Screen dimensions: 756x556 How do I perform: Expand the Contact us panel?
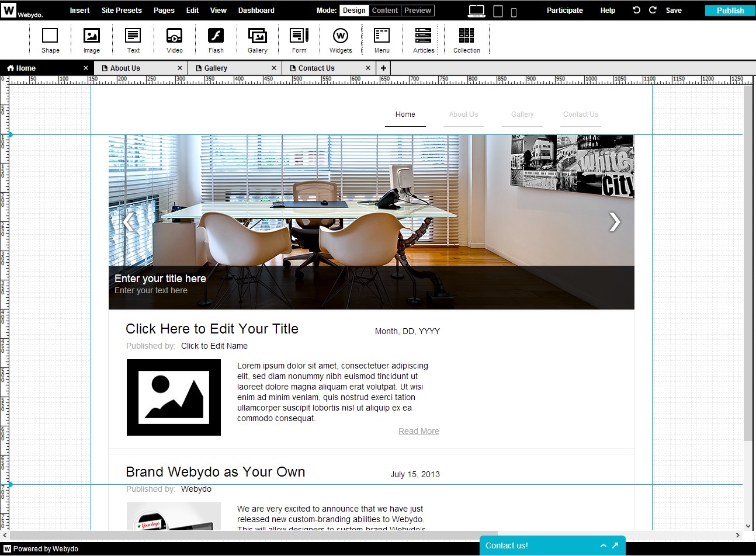pos(604,545)
